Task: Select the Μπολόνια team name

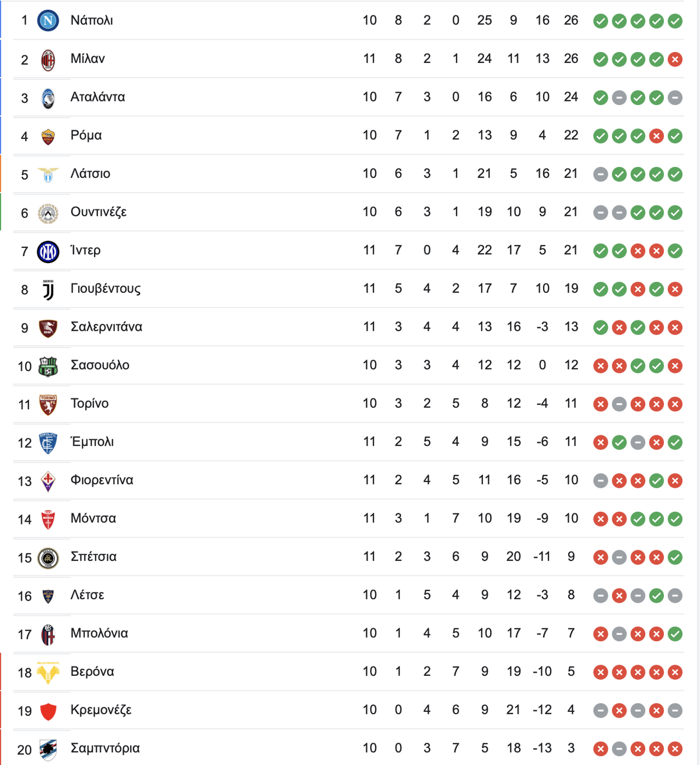Action: pyautogui.click(x=99, y=633)
